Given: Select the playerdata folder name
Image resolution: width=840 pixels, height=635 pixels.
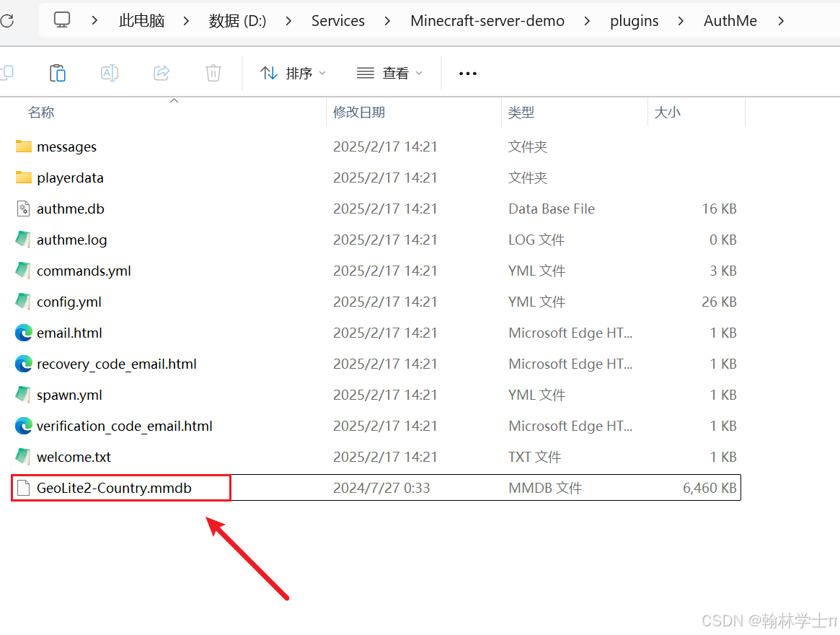Looking at the screenshot, I should pyautogui.click(x=70, y=178).
